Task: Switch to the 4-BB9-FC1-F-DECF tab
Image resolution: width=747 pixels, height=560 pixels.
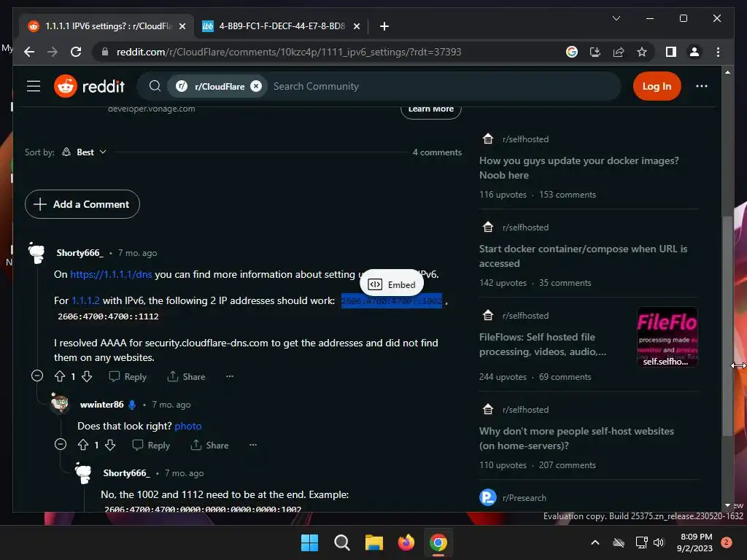Action: point(281,26)
